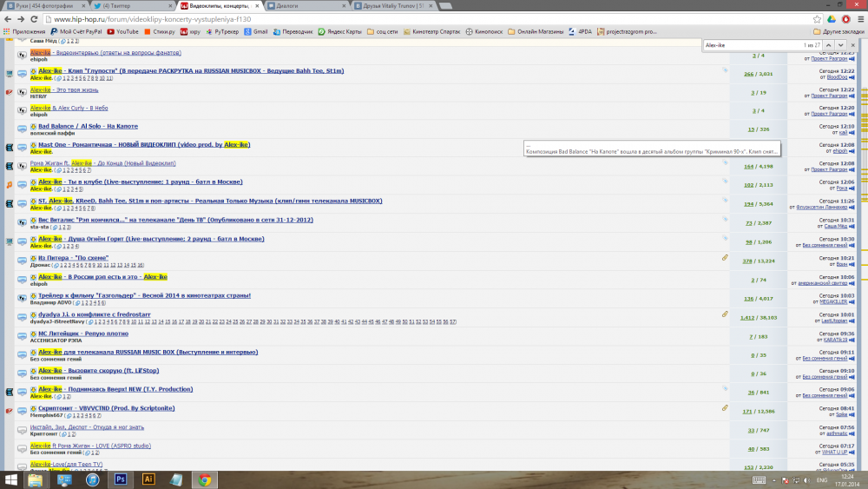Switch to the Диалоги tab
868x489 pixels.
click(x=306, y=5)
